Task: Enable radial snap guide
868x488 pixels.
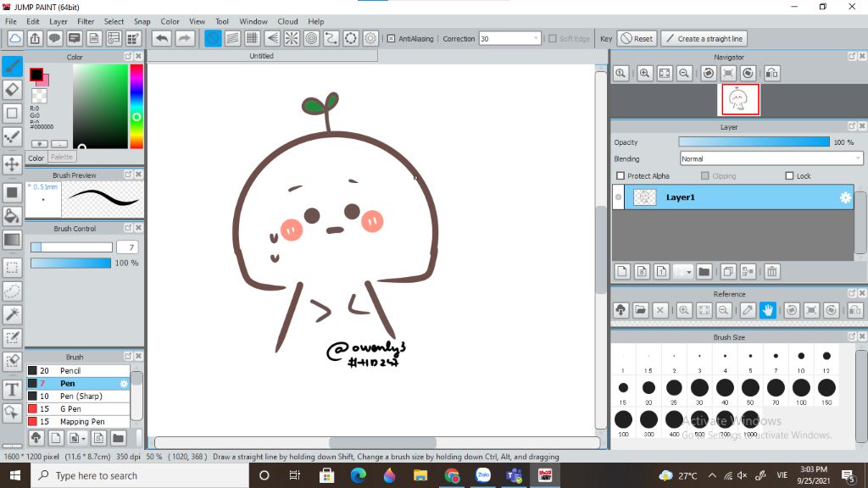Action: 292,39
